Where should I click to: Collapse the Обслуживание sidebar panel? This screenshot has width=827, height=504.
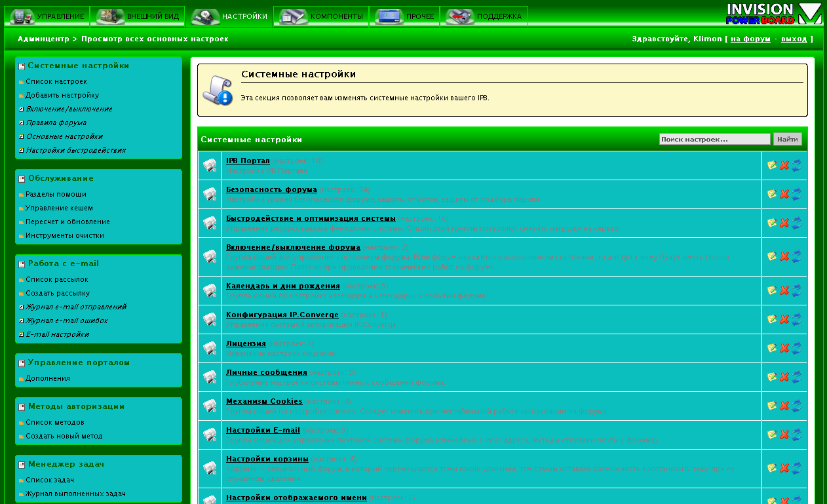[x=22, y=179]
